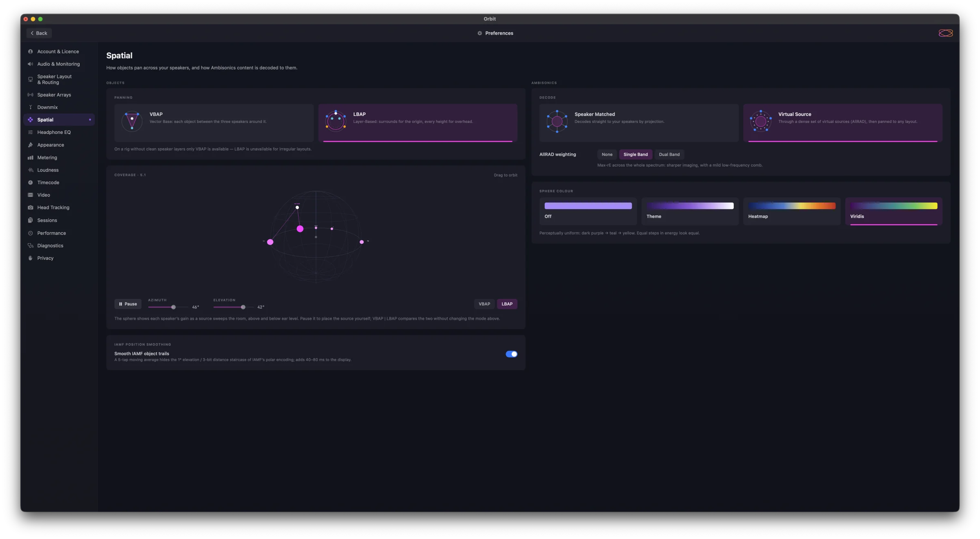Click the Privacy hand icon

pyautogui.click(x=30, y=258)
